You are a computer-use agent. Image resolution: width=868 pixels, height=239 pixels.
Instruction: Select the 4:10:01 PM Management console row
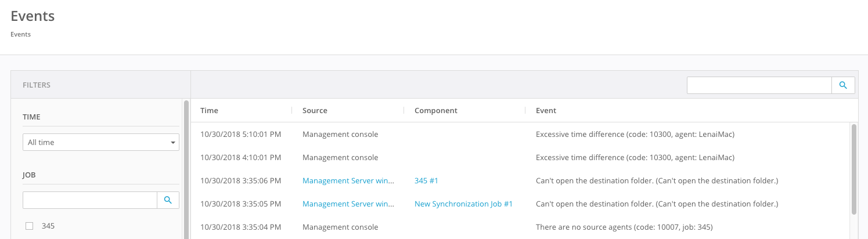point(340,158)
